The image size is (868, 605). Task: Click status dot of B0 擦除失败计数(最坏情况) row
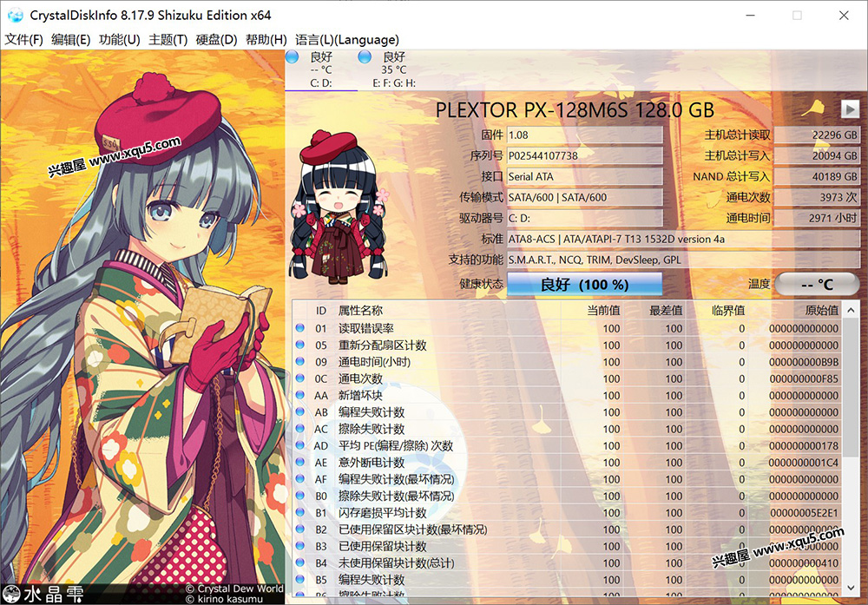(x=300, y=495)
